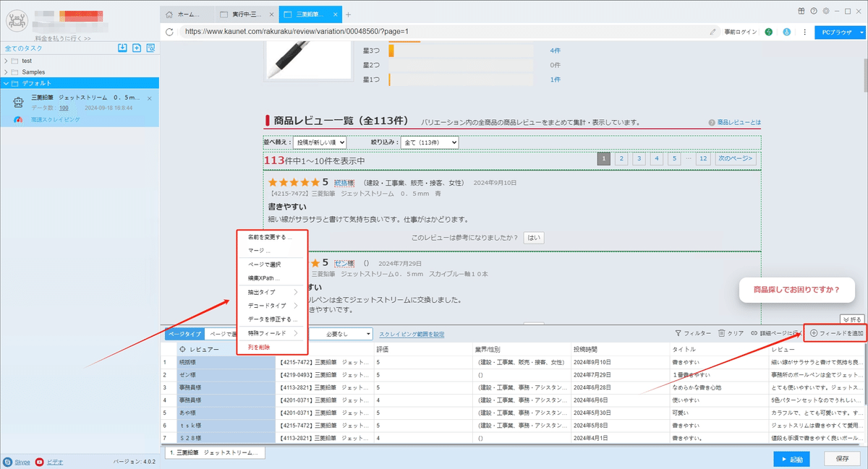868x469 pixels.
Task: Select the ページタイプ tab
Action: pos(184,334)
